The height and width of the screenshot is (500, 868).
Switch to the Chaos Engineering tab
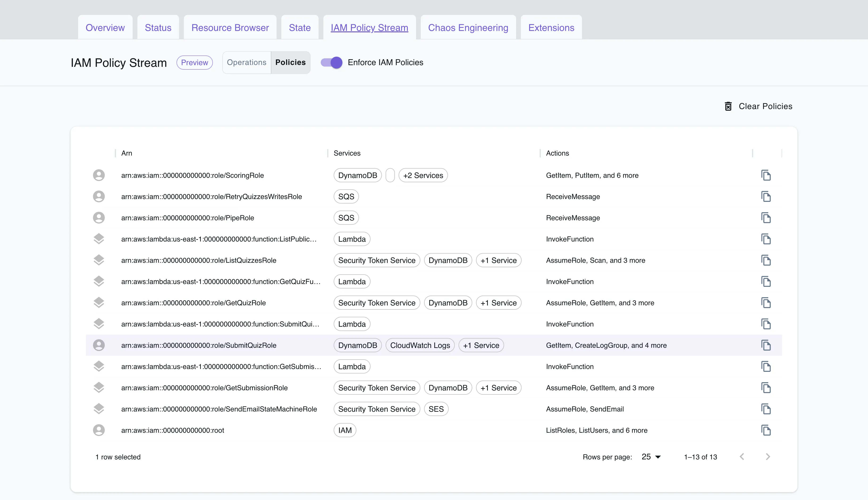tap(468, 28)
